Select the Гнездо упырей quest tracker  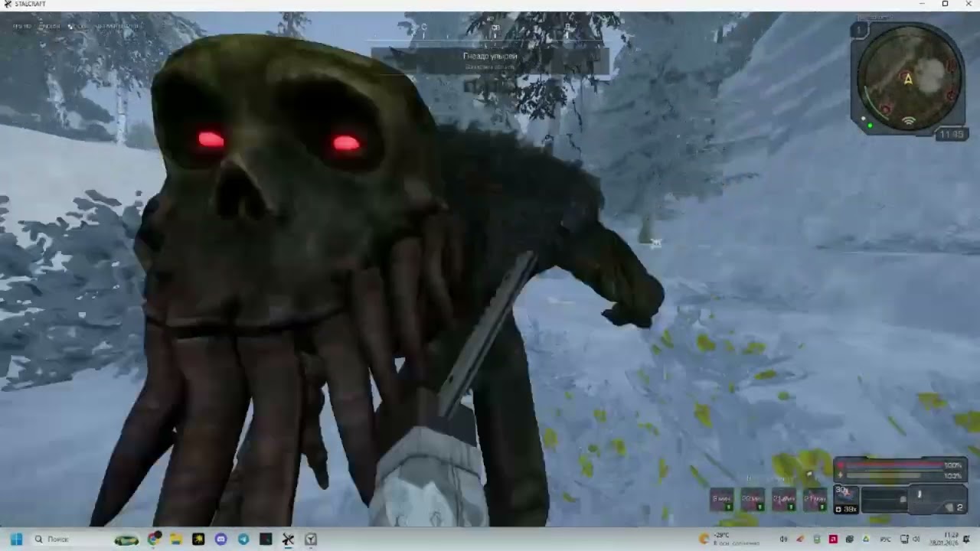(490, 60)
